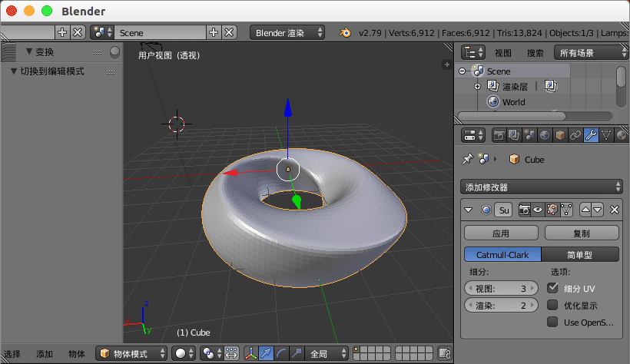This screenshot has height=364, width=630.
Task: Open the 物体模式 mode dropdown
Action: [132, 353]
